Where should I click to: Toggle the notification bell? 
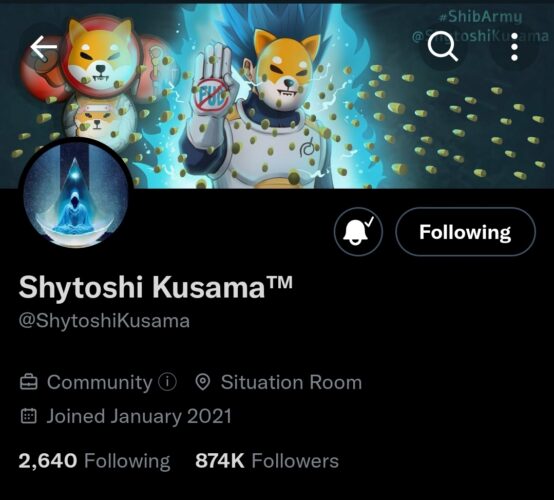click(358, 231)
